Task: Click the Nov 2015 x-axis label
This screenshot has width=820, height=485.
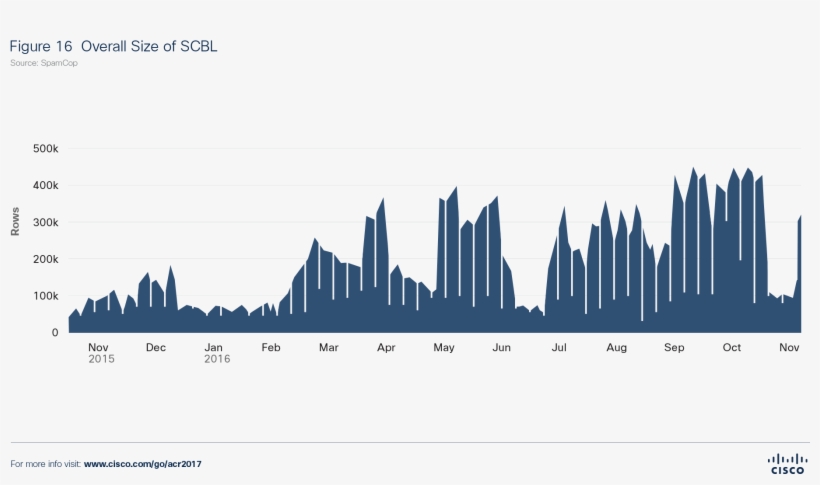Action: point(98,352)
